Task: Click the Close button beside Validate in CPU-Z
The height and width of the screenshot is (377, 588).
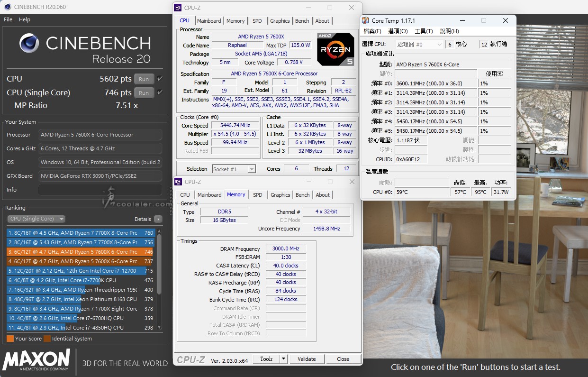Action: click(x=344, y=359)
